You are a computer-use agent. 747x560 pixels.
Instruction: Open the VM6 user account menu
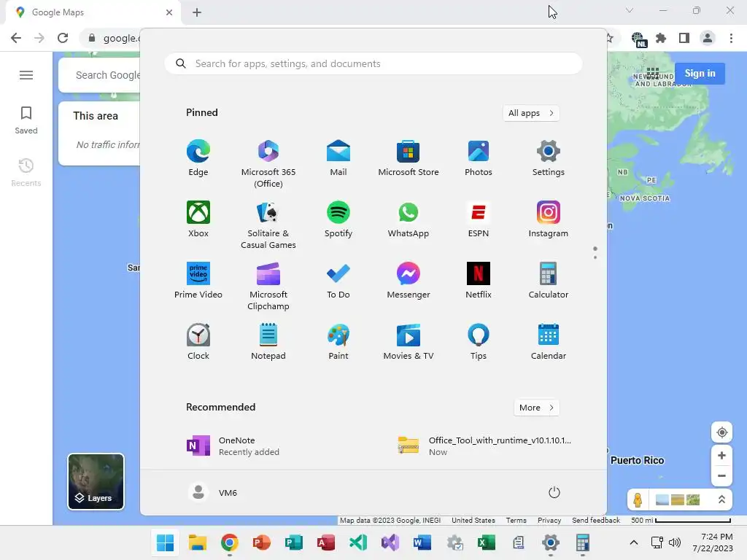point(212,492)
